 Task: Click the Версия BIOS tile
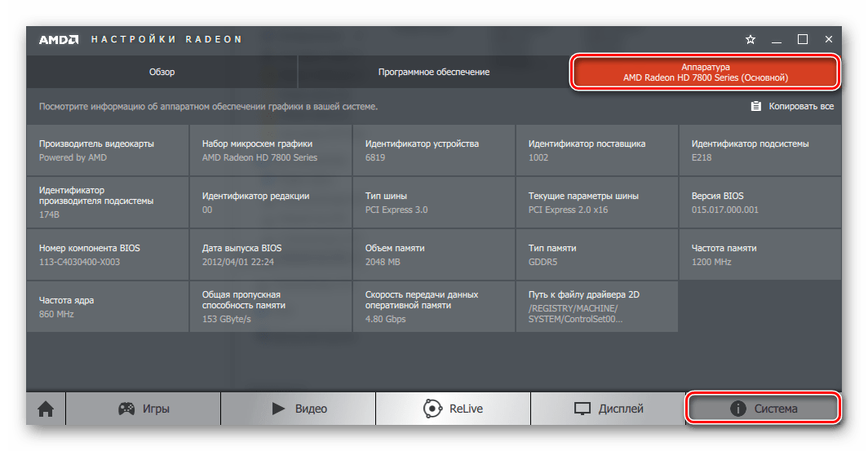click(760, 202)
